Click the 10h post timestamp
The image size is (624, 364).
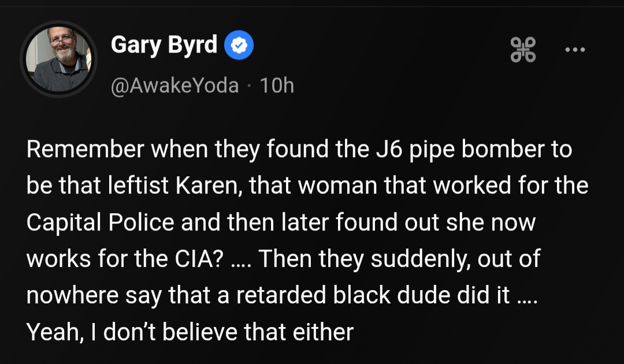[277, 86]
